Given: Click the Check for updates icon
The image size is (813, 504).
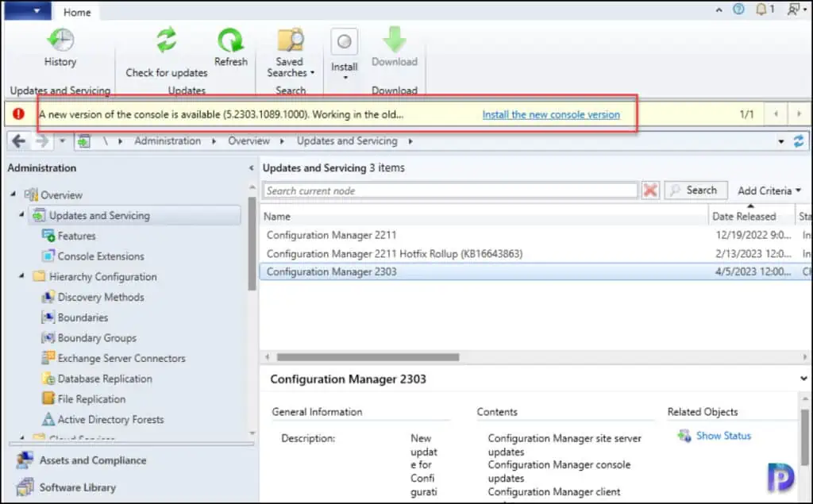Looking at the screenshot, I should pyautogui.click(x=167, y=40).
